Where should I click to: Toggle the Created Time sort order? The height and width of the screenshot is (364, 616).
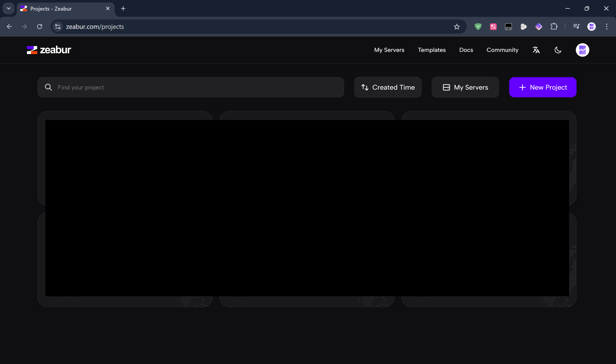[388, 87]
